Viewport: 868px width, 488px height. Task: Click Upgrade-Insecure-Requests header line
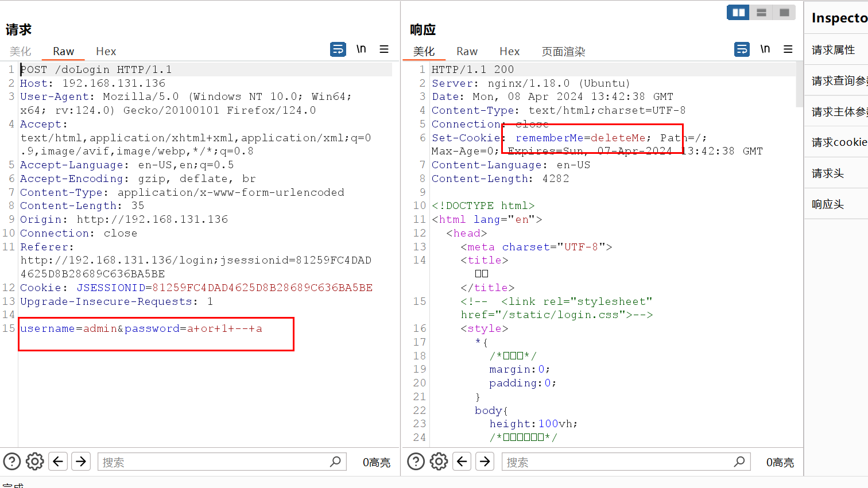pyautogui.click(x=117, y=302)
